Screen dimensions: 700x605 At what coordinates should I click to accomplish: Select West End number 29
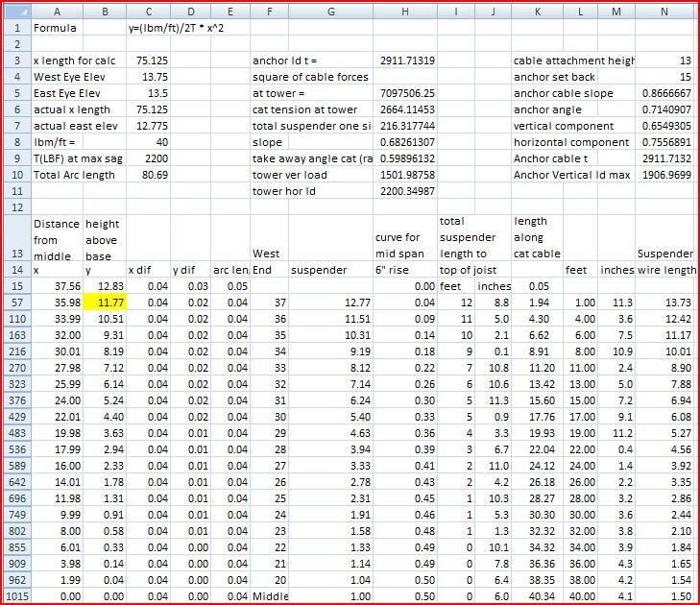coord(269,433)
